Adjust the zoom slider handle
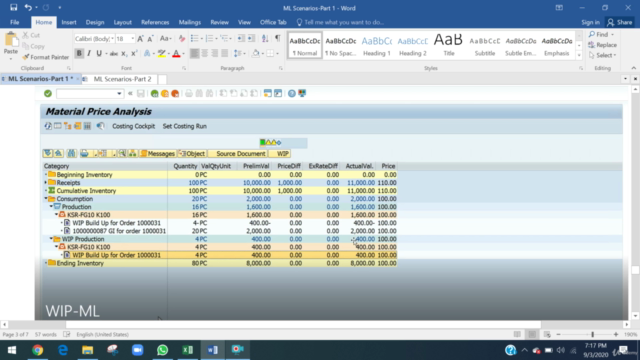Image resolution: width=640 pixels, height=360 pixels. click(593, 334)
